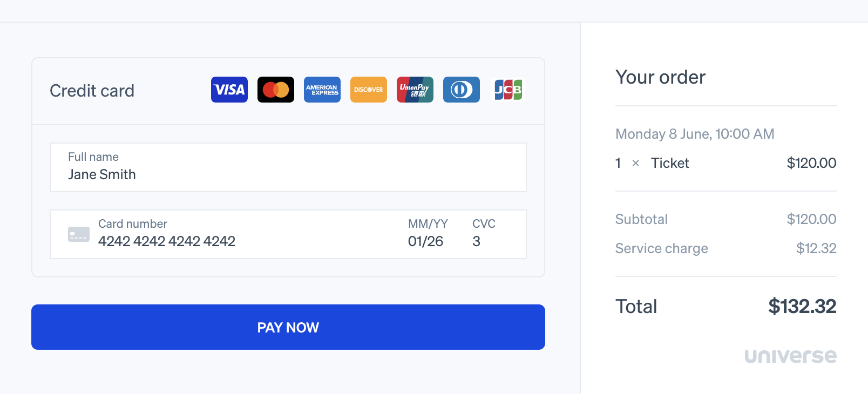
Task: Click the Service charge amount $12.32
Action: tap(816, 248)
